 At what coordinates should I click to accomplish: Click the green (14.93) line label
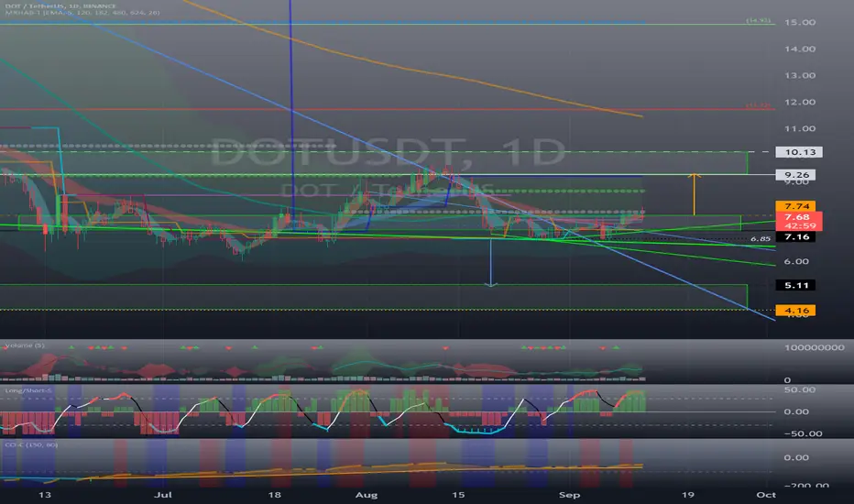[759, 20]
